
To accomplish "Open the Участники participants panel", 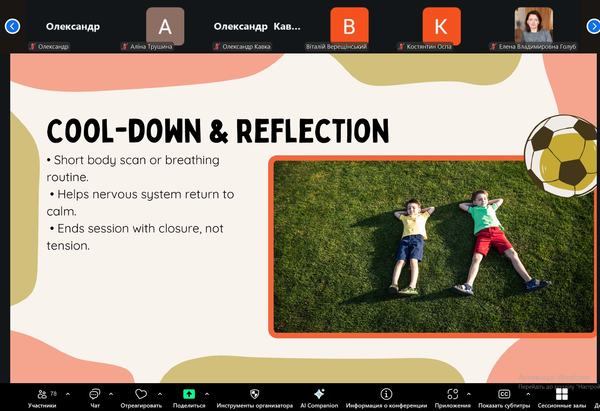I will [x=42, y=395].
